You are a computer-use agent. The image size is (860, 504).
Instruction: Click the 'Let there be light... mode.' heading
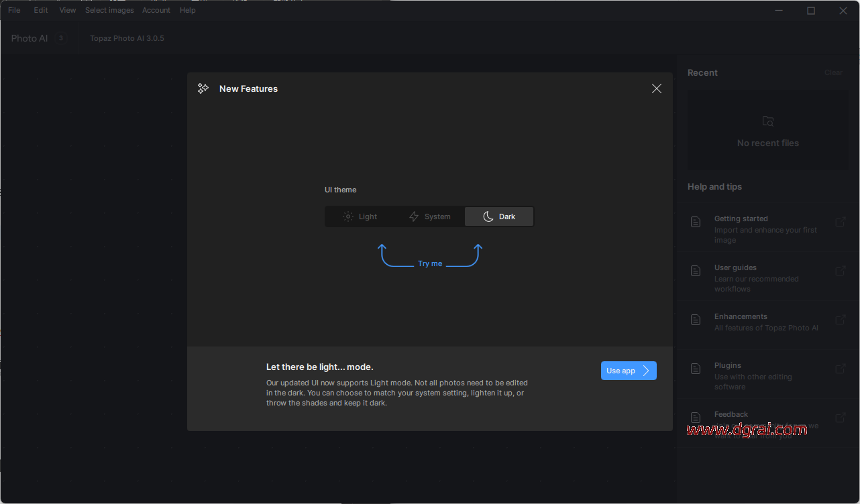320,367
